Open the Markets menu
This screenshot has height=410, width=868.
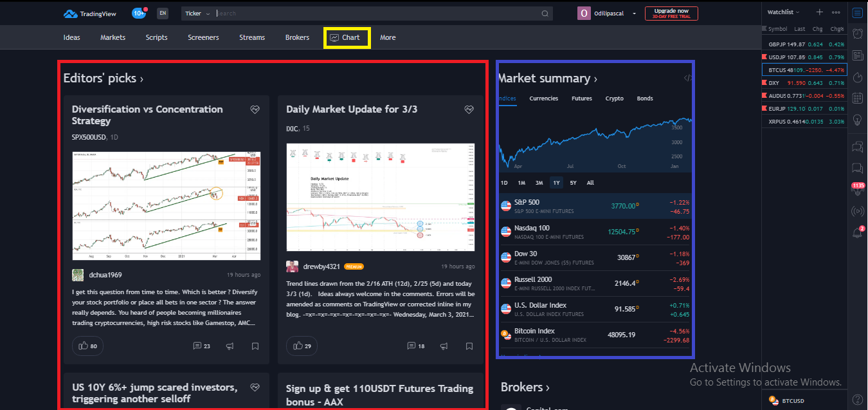click(x=113, y=37)
